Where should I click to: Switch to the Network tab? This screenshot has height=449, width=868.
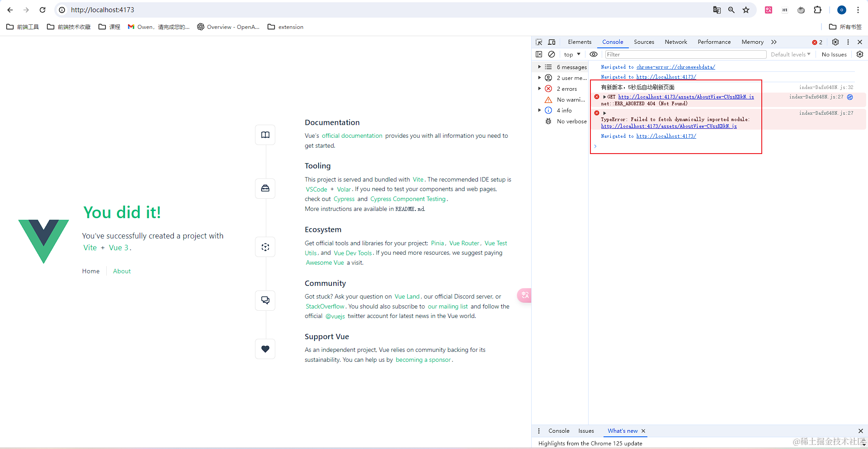coord(676,42)
